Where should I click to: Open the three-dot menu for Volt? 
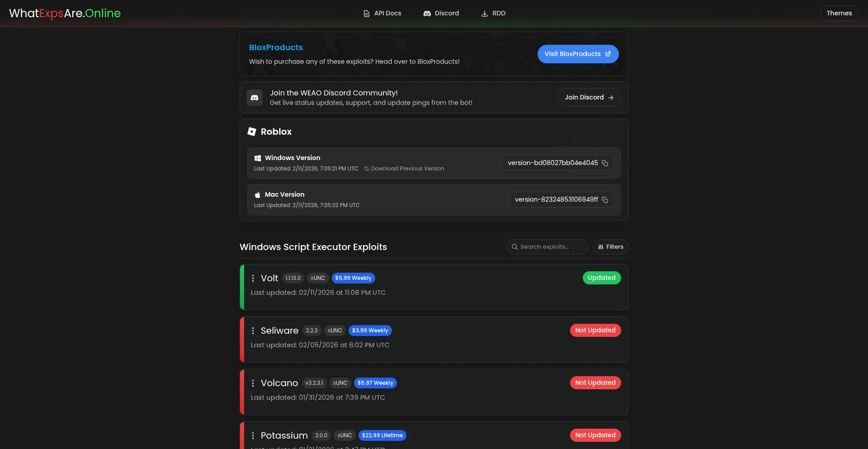pyautogui.click(x=253, y=279)
